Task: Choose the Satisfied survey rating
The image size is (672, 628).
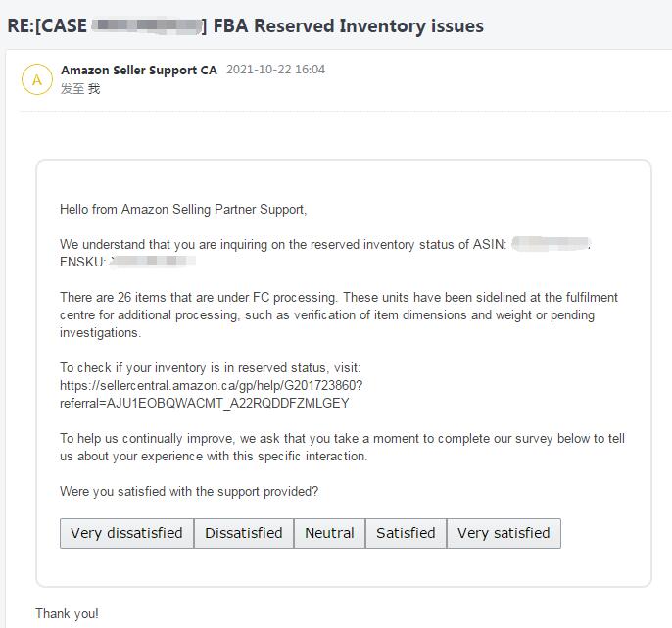Action: [406, 533]
